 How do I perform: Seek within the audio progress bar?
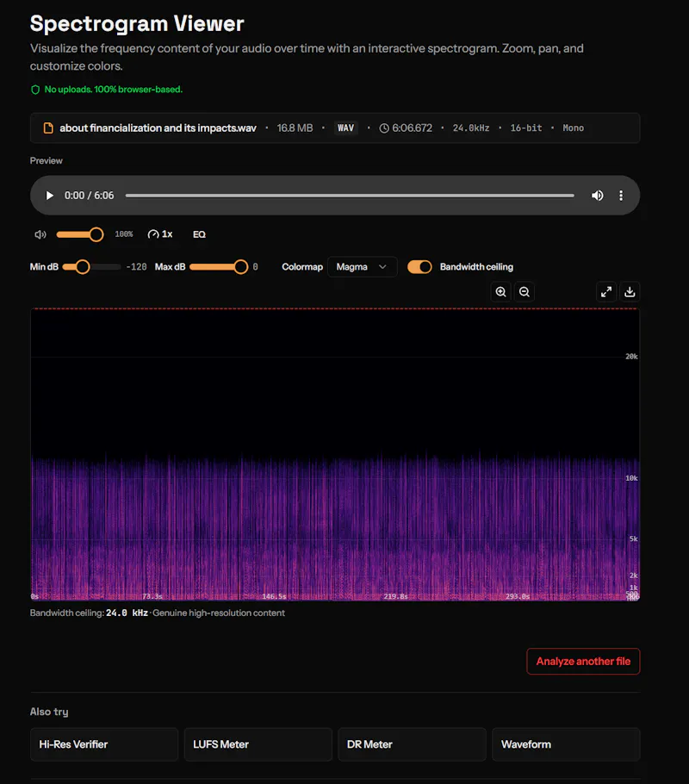[x=350, y=196]
